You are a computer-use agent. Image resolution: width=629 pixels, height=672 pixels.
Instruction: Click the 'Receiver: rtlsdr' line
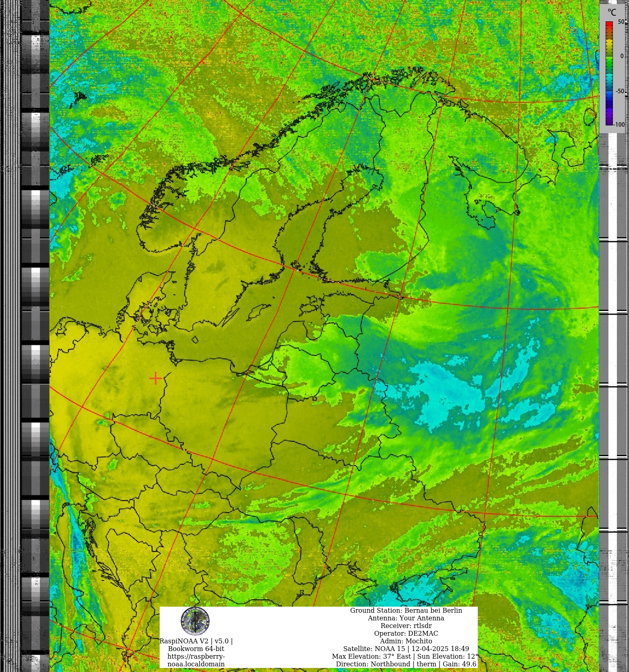coord(406,626)
